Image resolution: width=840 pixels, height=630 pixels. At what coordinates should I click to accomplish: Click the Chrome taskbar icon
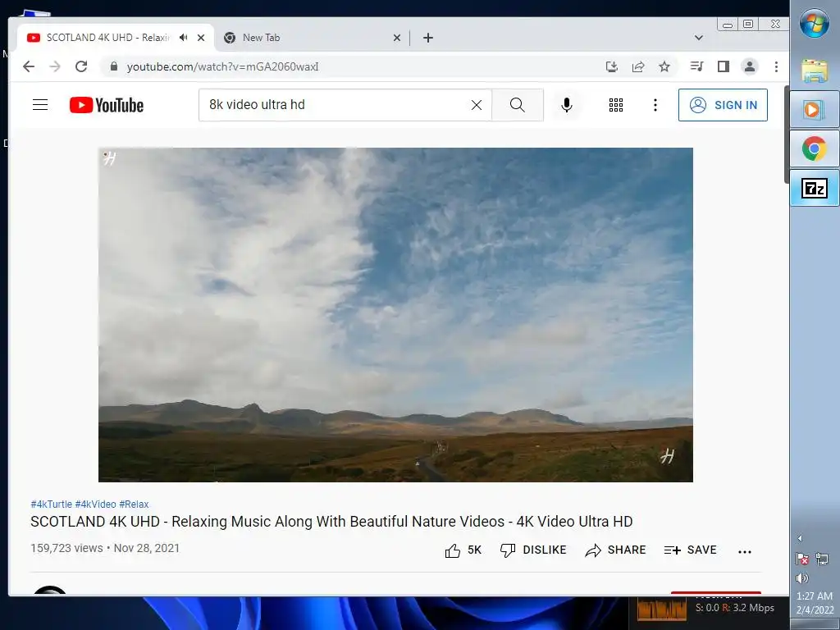click(x=815, y=148)
